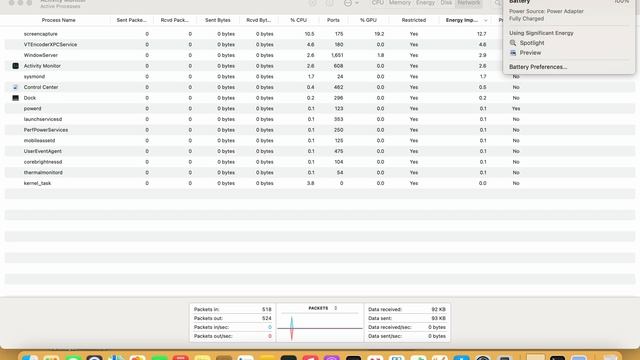Click the Power Source: Power Adapter text

click(x=546, y=11)
